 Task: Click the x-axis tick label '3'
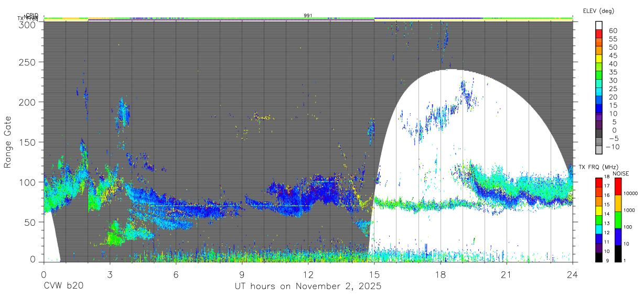click(110, 274)
